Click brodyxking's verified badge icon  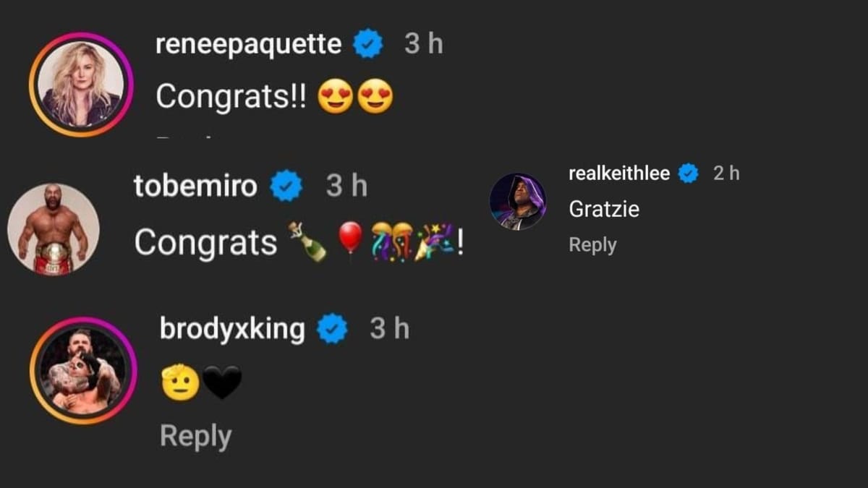[x=333, y=328]
